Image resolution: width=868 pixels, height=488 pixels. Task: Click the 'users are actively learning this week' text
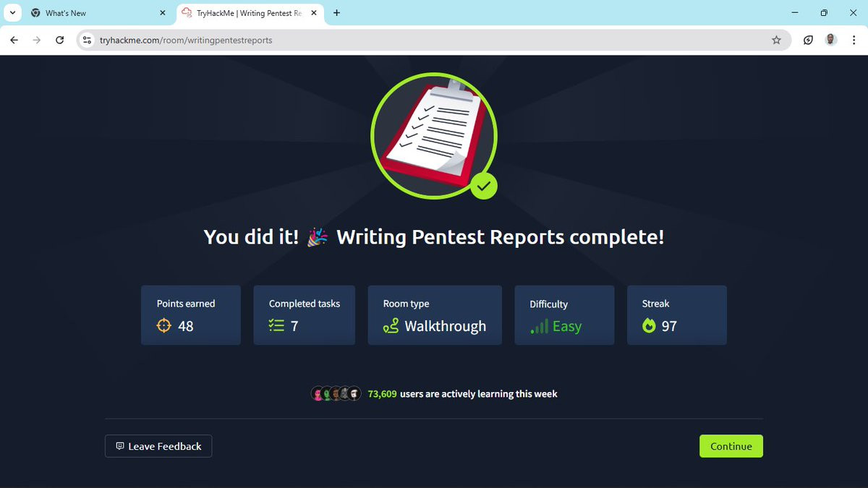[479, 394]
